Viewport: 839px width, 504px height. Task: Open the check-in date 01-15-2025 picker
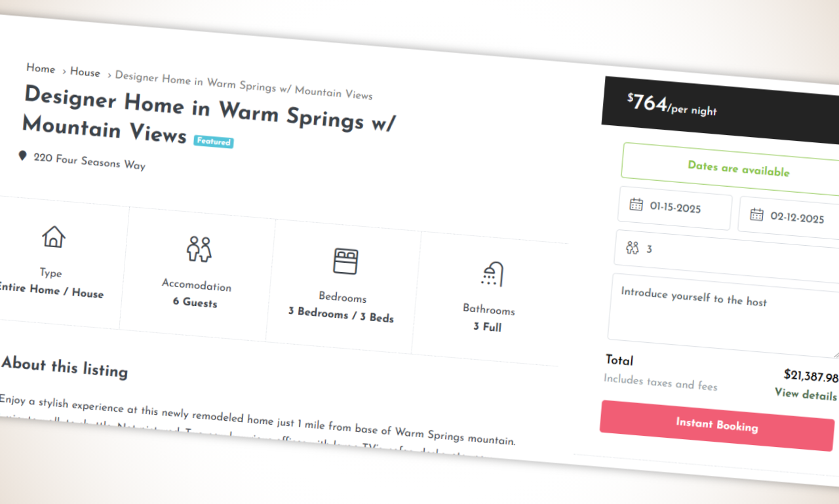674,208
